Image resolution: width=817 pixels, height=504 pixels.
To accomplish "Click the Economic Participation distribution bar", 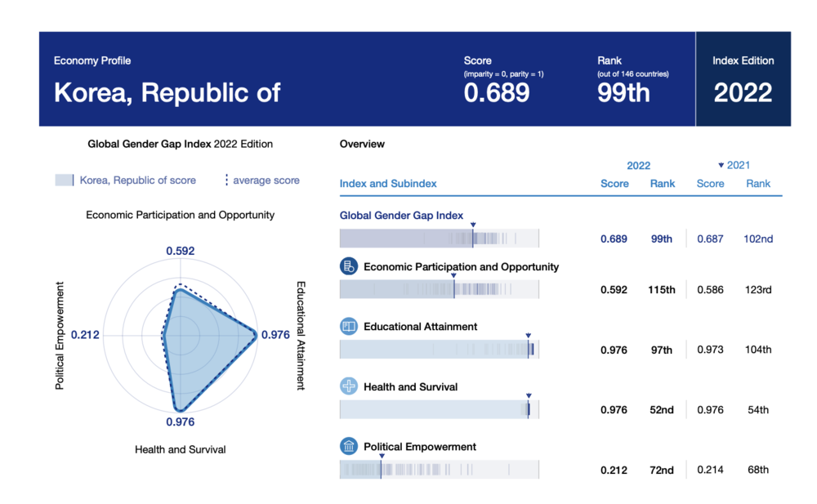I will tap(439, 289).
